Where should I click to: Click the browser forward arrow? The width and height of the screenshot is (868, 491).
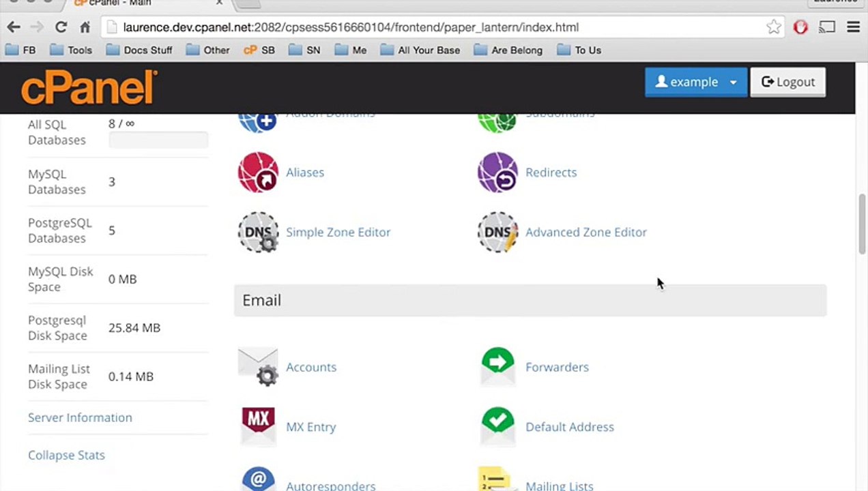37,27
